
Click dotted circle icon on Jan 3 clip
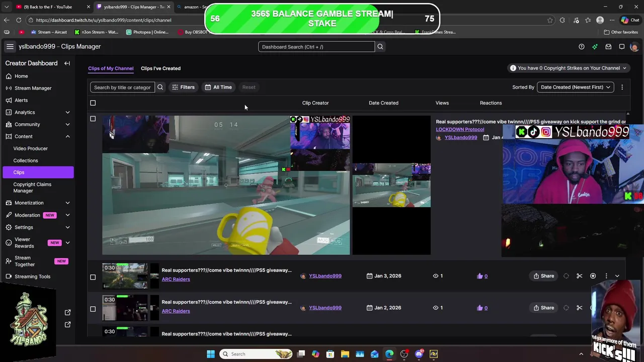tap(566, 276)
